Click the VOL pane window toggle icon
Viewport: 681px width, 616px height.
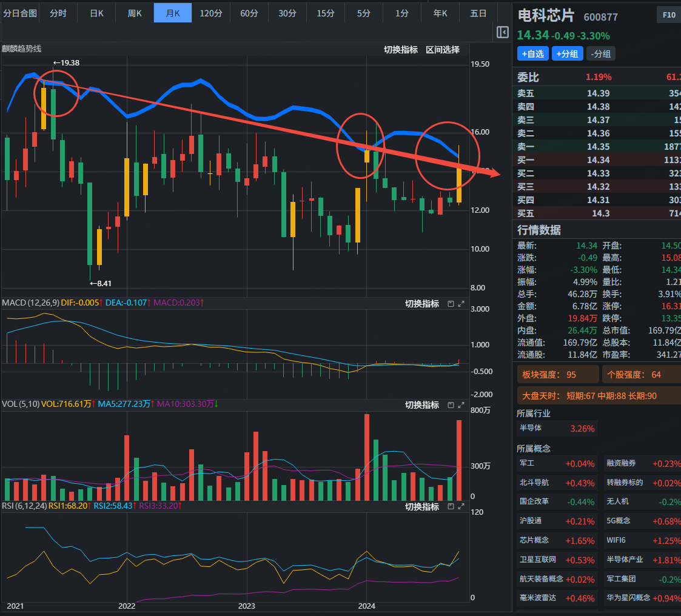point(451,405)
